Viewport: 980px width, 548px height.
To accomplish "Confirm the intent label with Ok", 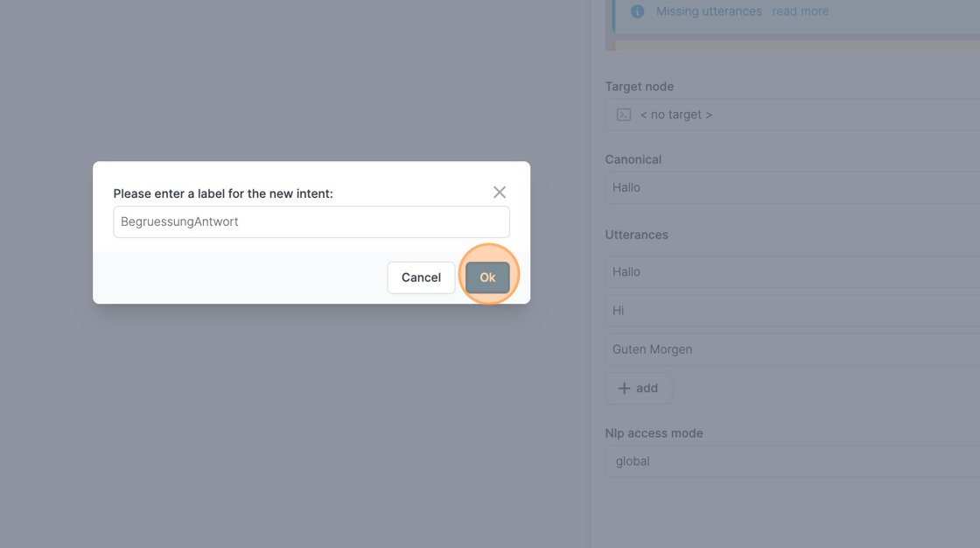I will click(x=487, y=278).
